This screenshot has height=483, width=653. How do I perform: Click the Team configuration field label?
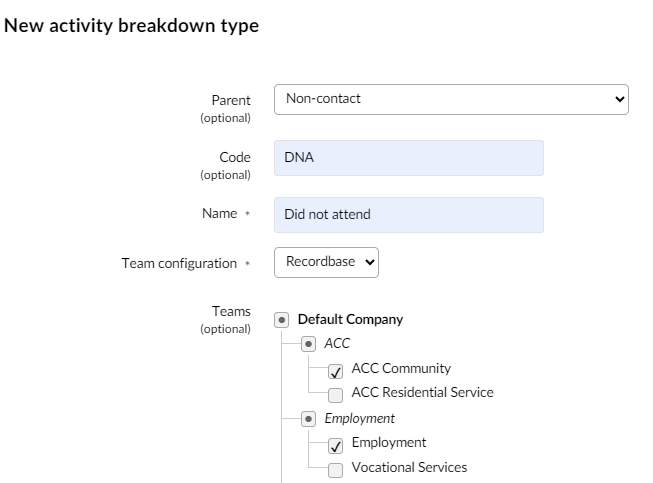(x=179, y=264)
